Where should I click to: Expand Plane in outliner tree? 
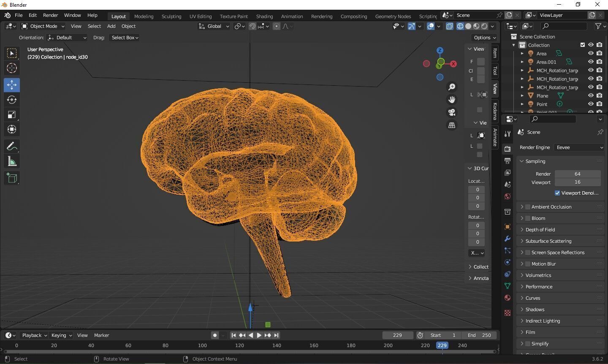pos(522,95)
